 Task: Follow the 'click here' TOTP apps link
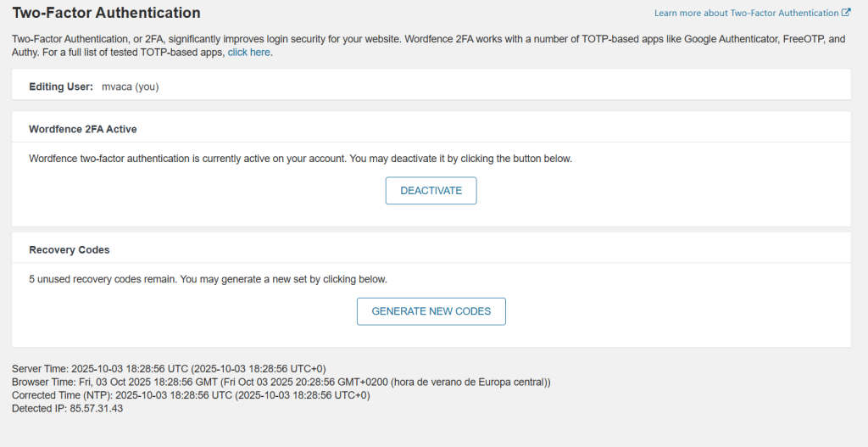pos(249,53)
